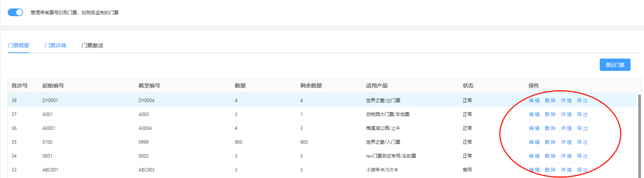Delete batch 35 with 删除 link
644x178 pixels.
point(550,142)
